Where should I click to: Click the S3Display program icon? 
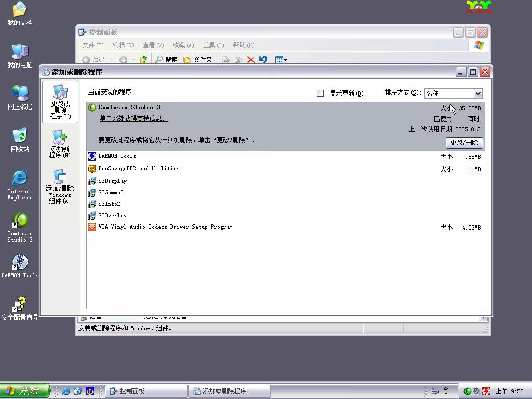click(x=92, y=181)
